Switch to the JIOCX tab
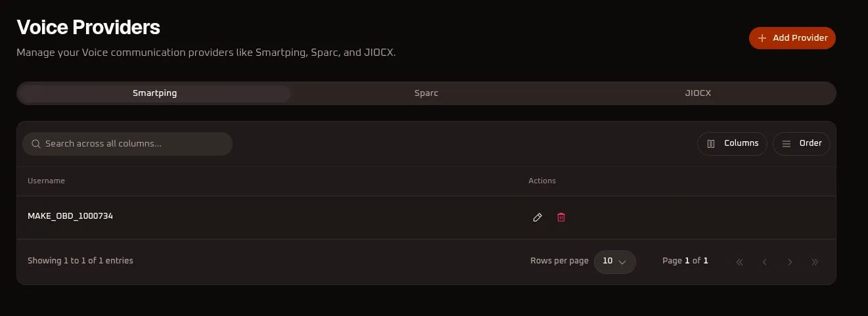The width and height of the screenshot is (868, 316). [x=698, y=93]
